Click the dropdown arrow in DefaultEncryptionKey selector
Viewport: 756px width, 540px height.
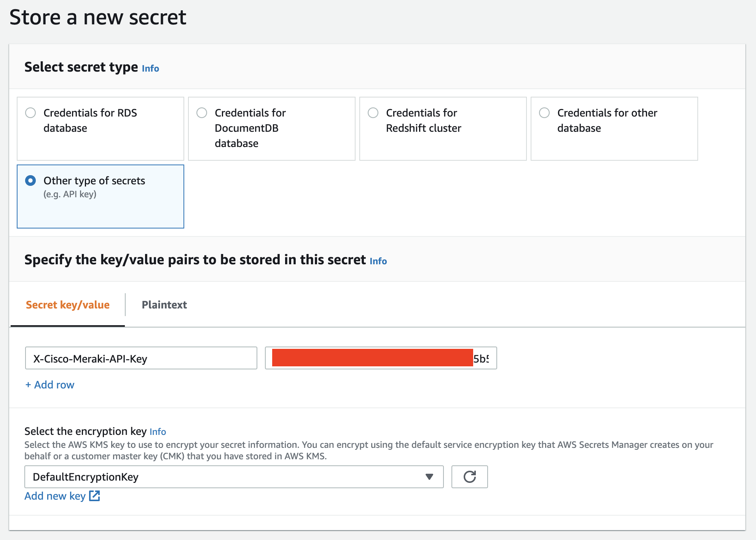(x=429, y=477)
